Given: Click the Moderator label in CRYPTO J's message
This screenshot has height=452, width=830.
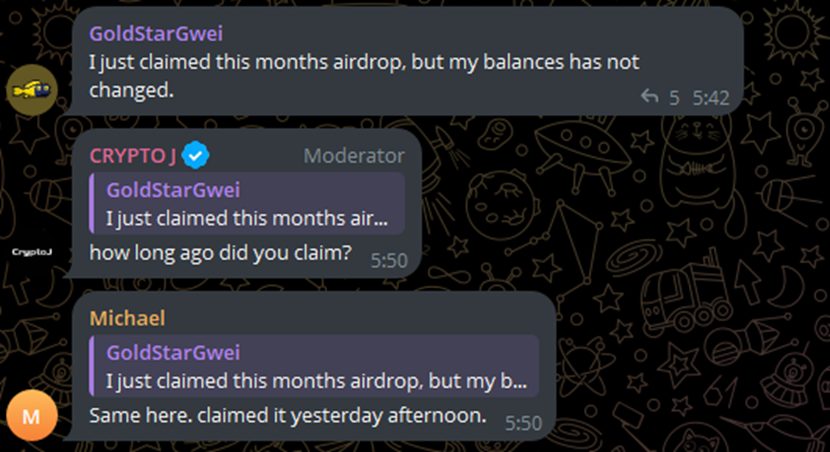Looking at the screenshot, I should point(354,155).
